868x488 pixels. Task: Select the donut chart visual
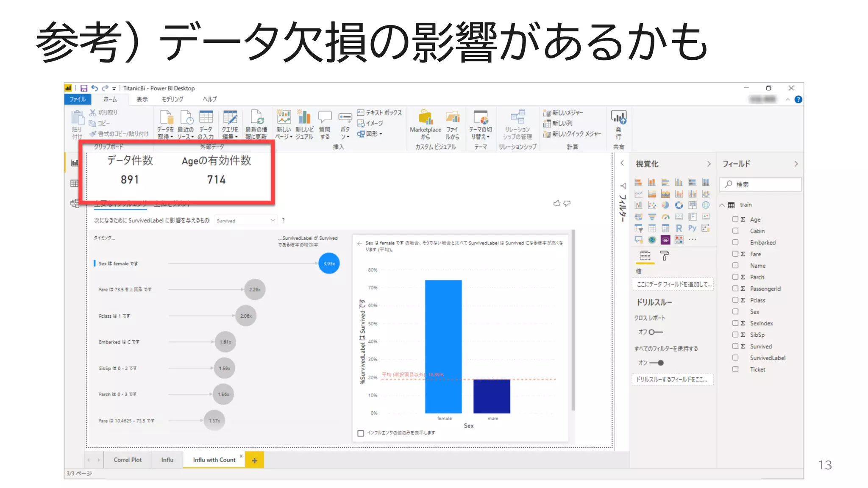[679, 205]
